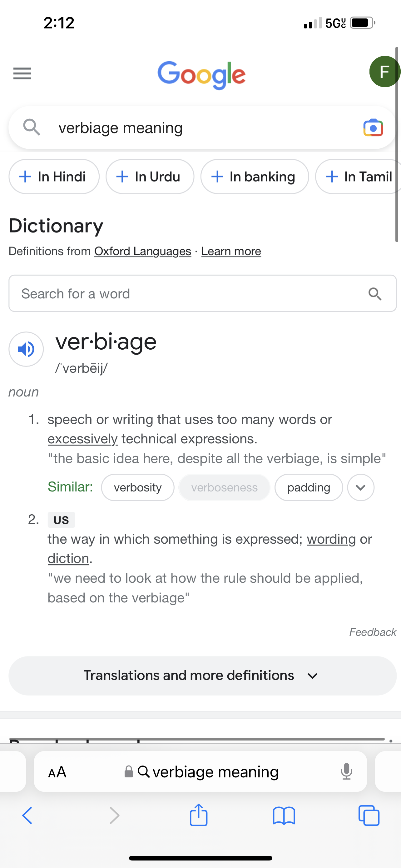Tap the microphone in address bar
The width and height of the screenshot is (401, 868).
click(x=346, y=772)
